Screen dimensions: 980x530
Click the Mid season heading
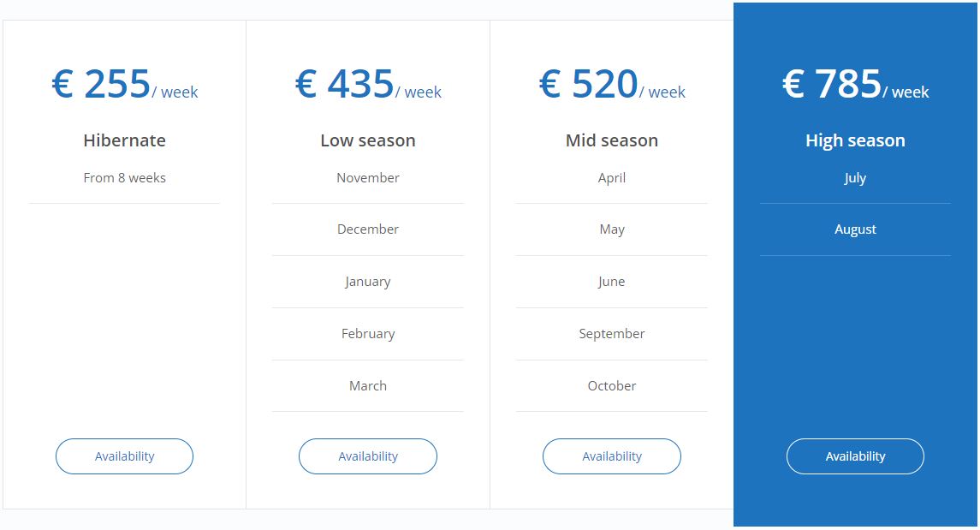[x=612, y=140]
